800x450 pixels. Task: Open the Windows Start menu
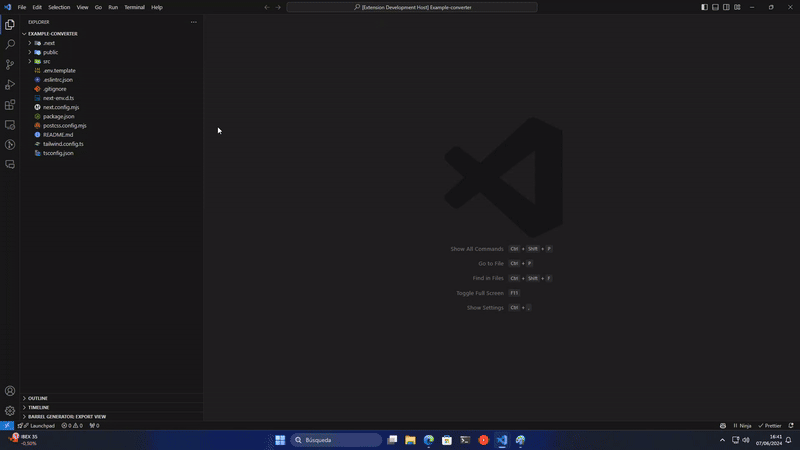(x=280, y=440)
